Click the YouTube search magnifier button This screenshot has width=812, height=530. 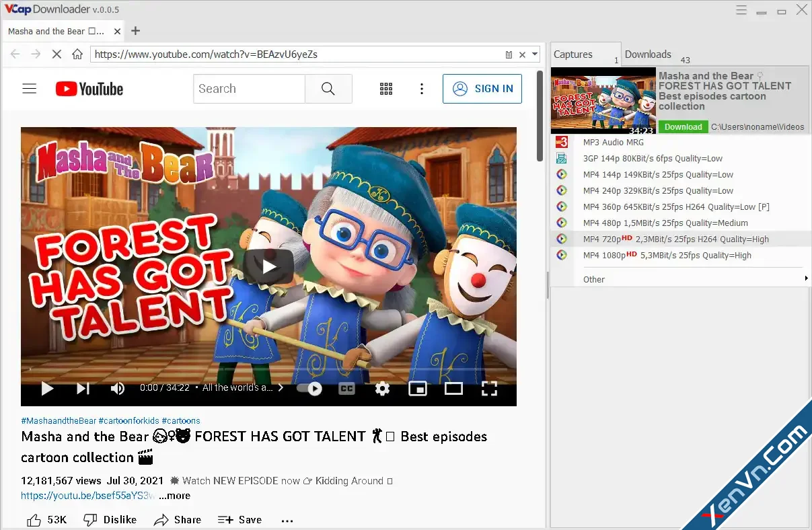[328, 89]
